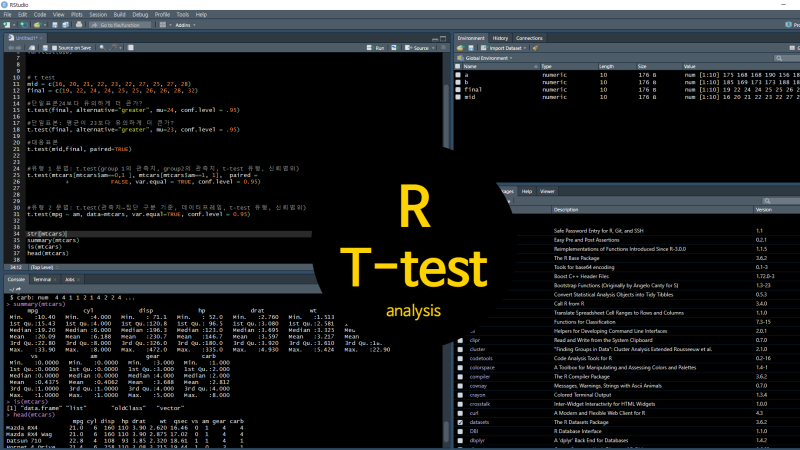Click the Environment pane search box
800x450 pixels.
[786, 58]
